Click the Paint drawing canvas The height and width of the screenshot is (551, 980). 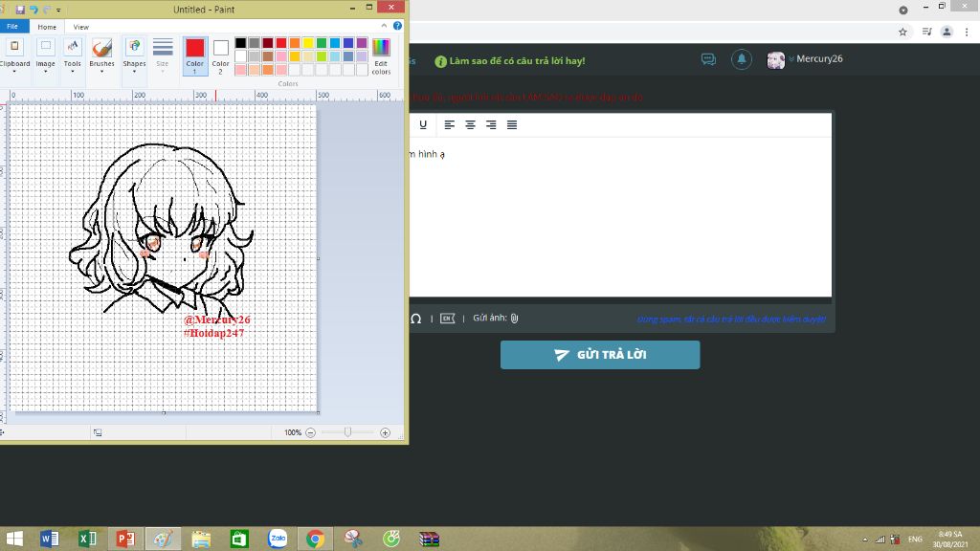pos(163,257)
